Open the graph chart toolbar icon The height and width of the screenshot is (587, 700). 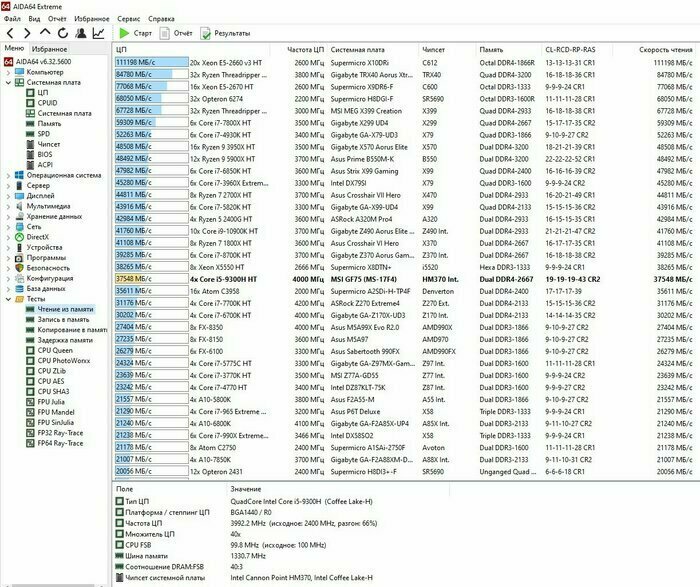pos(99,33)
